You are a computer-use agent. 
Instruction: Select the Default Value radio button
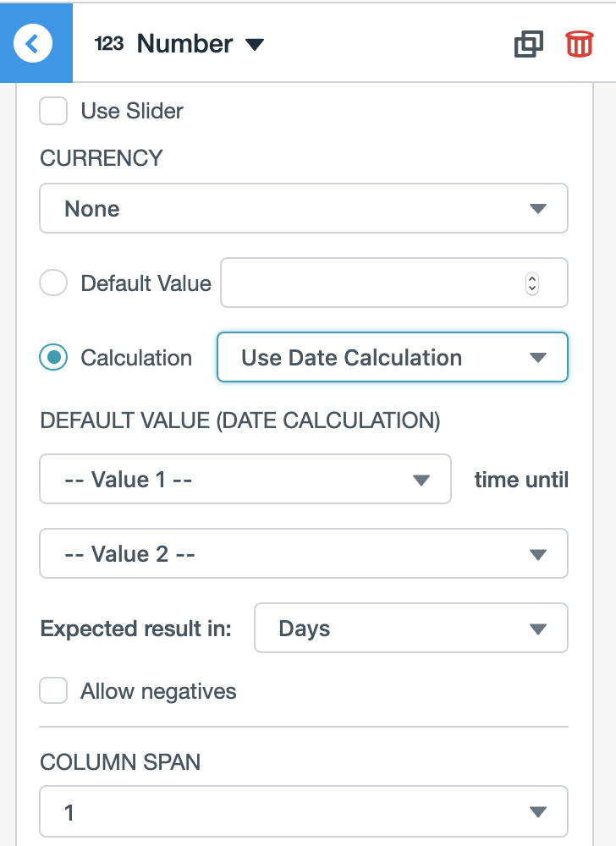pyautogui.click(x=53, y=283)
